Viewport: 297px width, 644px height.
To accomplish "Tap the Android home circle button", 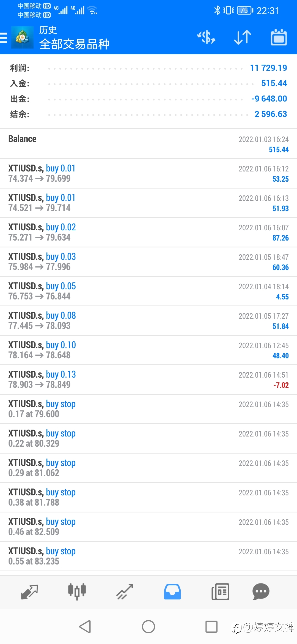I will tap(148, 627).
